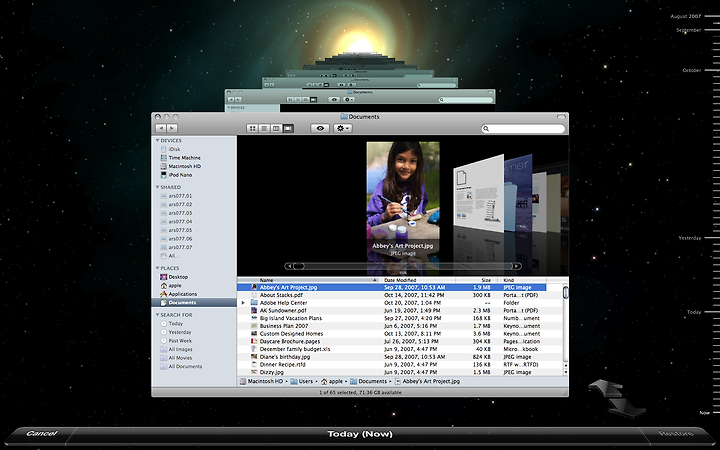
Task: Collapse the SEARCH FOR sidebar section
Action: [158, 315]
